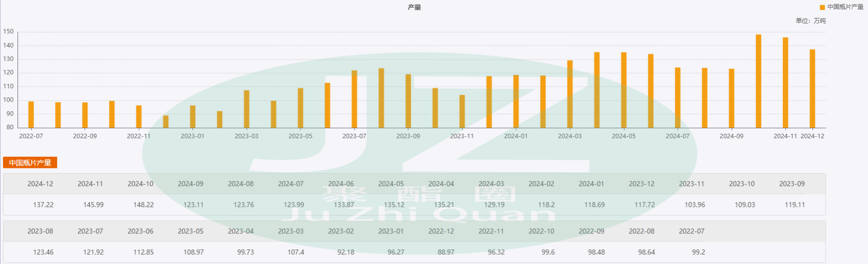Viewport: 868px width, 264px height.
Task: Click the chart bar above the 2024-03 axis label
Action: tap(569, 94)
